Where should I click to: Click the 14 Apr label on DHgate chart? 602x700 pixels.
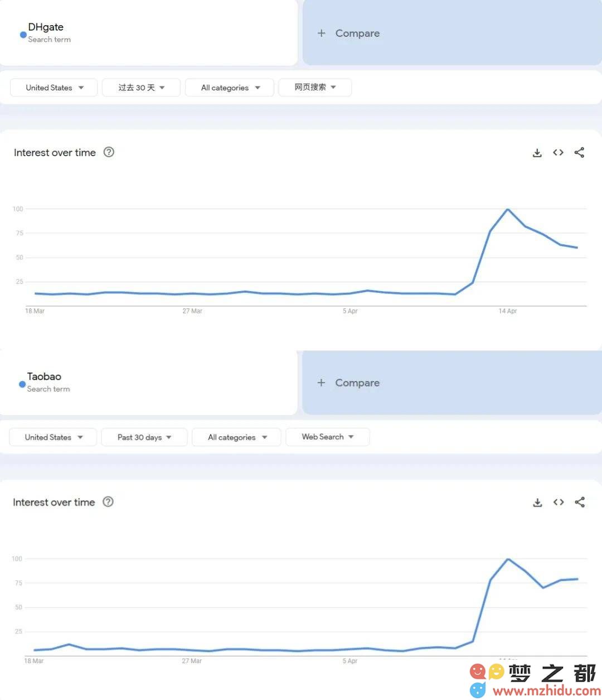tap(508, 311)
